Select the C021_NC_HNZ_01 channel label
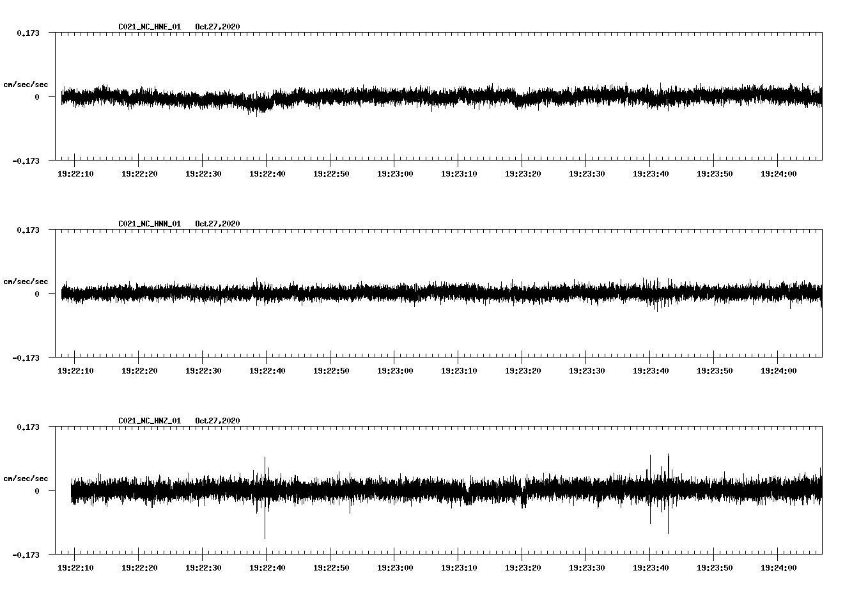 click(148, 420)
